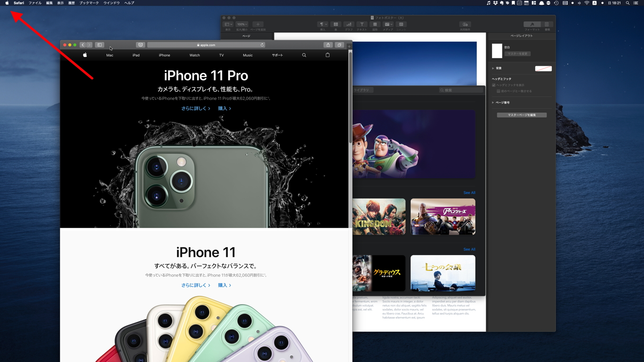The image size is (644, 362).
Task: Click the 'マスターを変更' button in Pages
Action: (517, 54)
